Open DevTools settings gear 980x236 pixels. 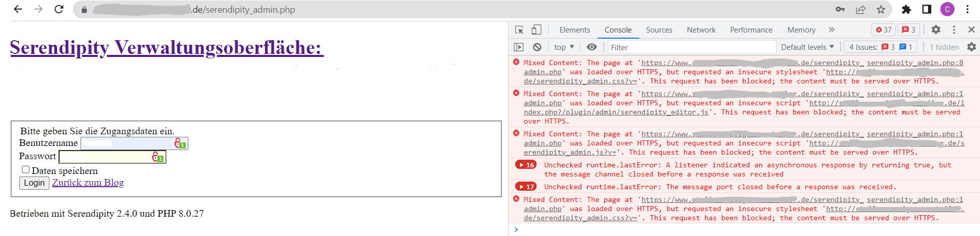[x=936, y=30]
